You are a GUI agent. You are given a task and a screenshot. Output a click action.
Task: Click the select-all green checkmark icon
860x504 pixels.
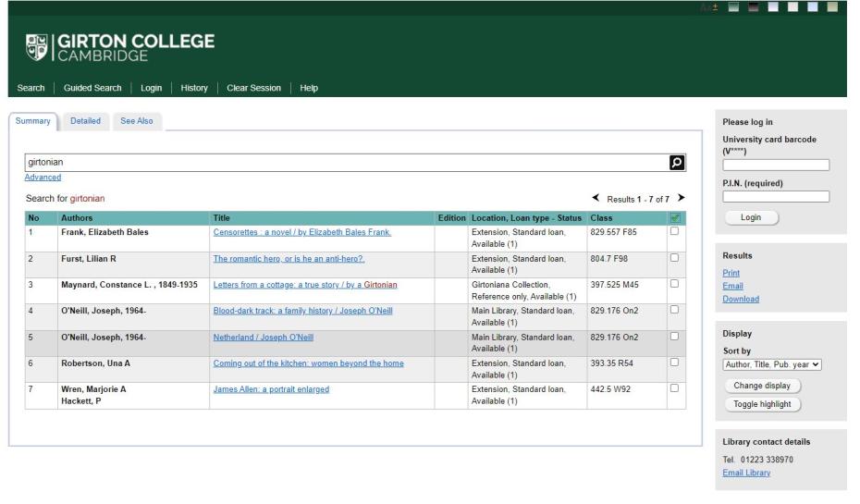pos(675,218)
